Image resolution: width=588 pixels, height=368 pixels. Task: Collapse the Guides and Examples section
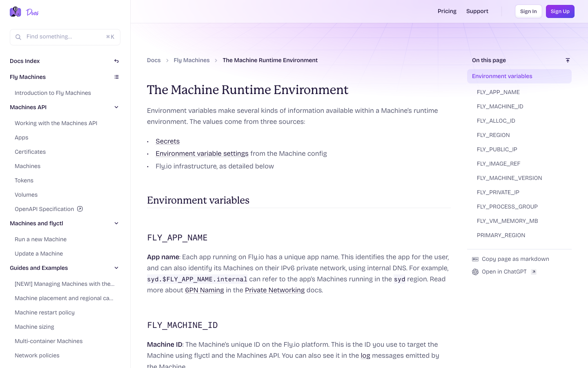[x=116, y=268]
